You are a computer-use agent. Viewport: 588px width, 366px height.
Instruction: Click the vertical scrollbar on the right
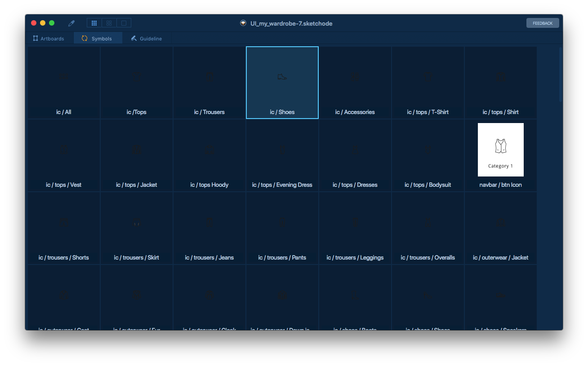pyautogui.click(x=561, y=75)
